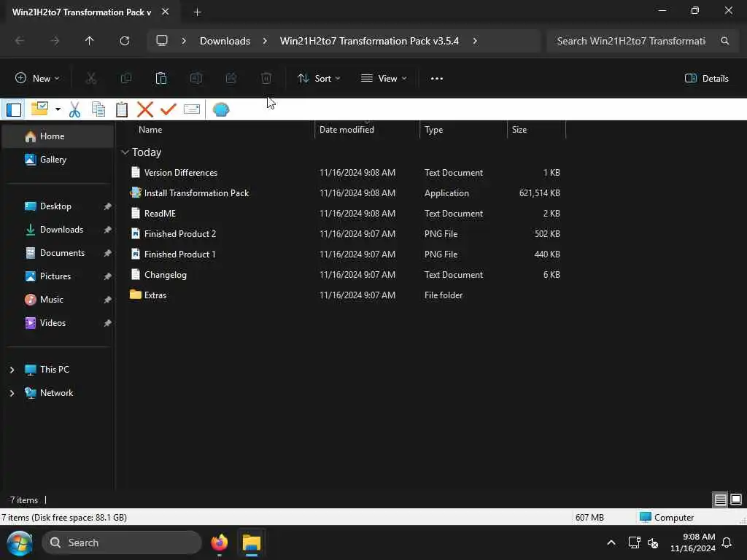Select the Version Differences text file
The width and height of the screenshot is (747, 560).
(x=181, y=173)
